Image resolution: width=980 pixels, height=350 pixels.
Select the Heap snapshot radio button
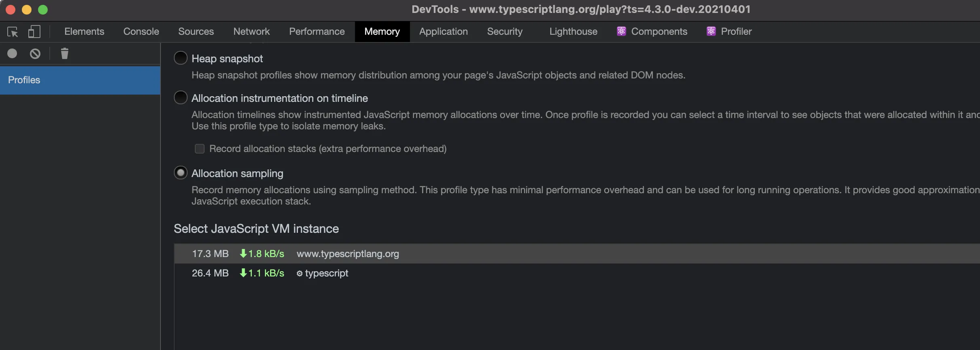click(181, 58)
